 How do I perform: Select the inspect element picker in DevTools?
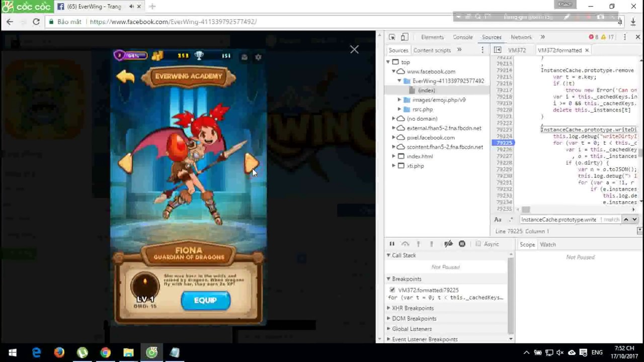click(x=392, y=37)
